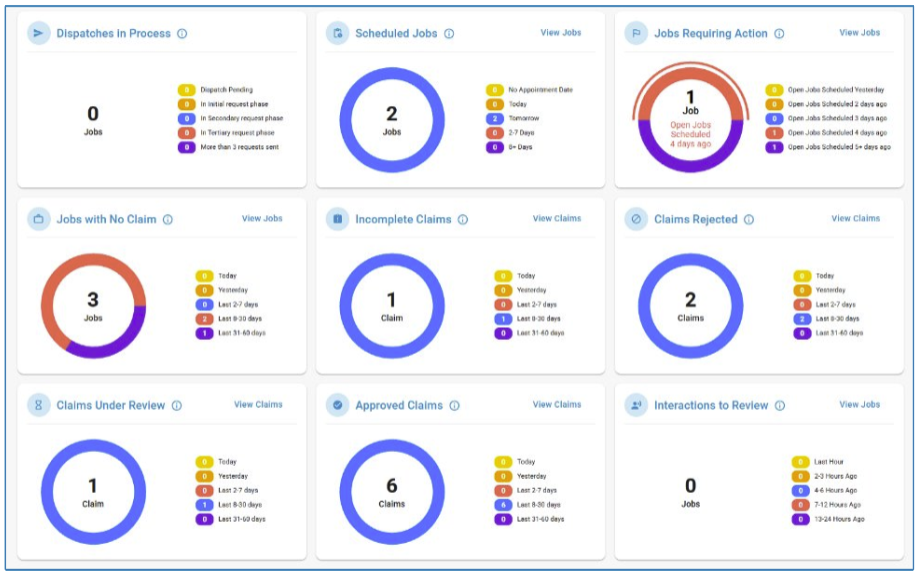
Task: Click the Jobs Requiring Action donut chart center
Action: (691, 120)
